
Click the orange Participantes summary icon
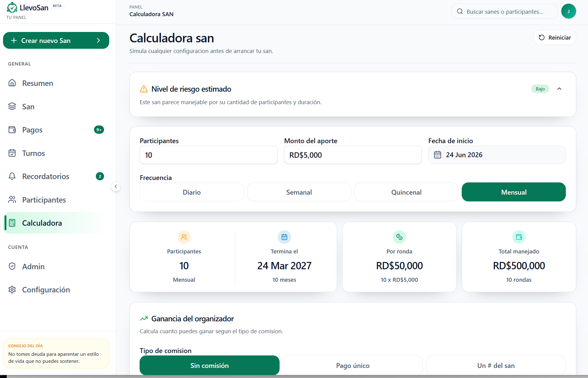coord(184,237)
